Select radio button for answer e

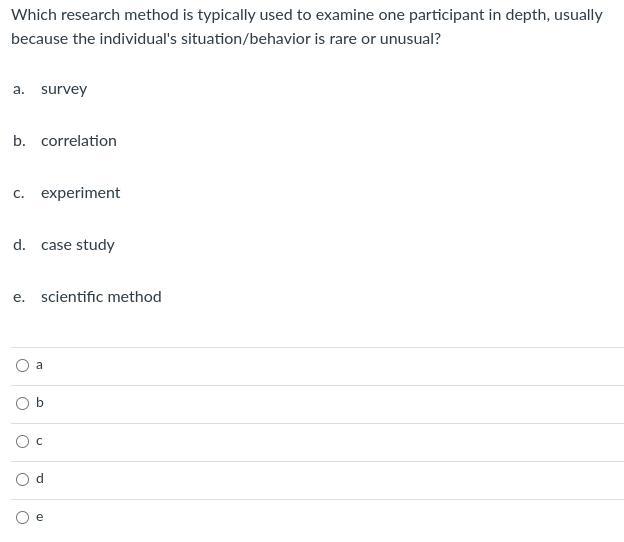pos(22,517)
